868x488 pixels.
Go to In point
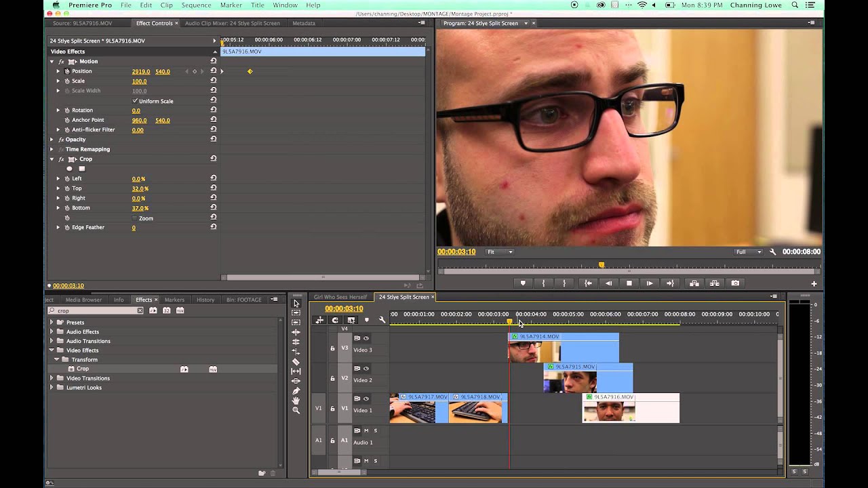coord(588,283)
